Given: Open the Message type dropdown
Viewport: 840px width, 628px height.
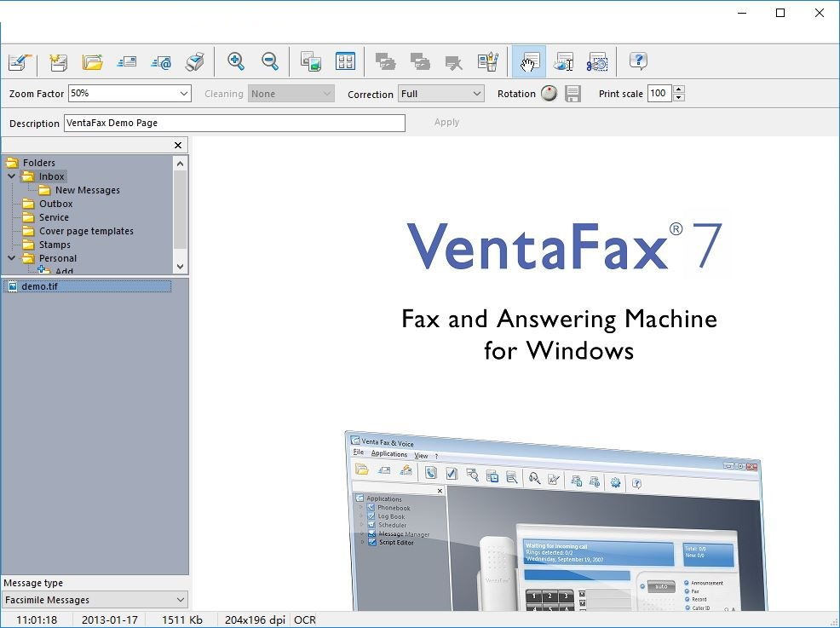Looking at the screenshot, I should pyautogui.click(x=179, y=600).
